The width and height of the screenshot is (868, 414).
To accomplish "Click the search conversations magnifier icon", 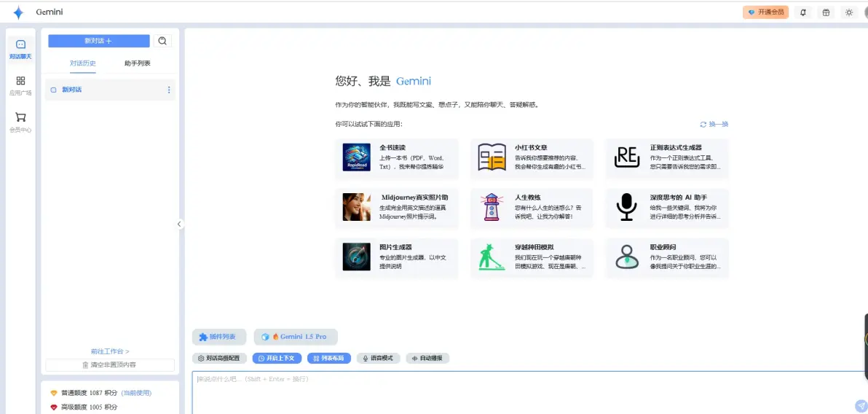I will pos(162,41).
